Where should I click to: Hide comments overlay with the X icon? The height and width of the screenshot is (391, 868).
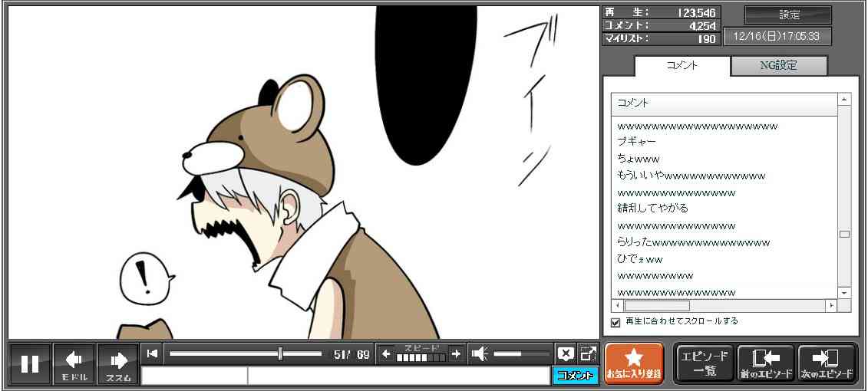[x=566, y=353]
